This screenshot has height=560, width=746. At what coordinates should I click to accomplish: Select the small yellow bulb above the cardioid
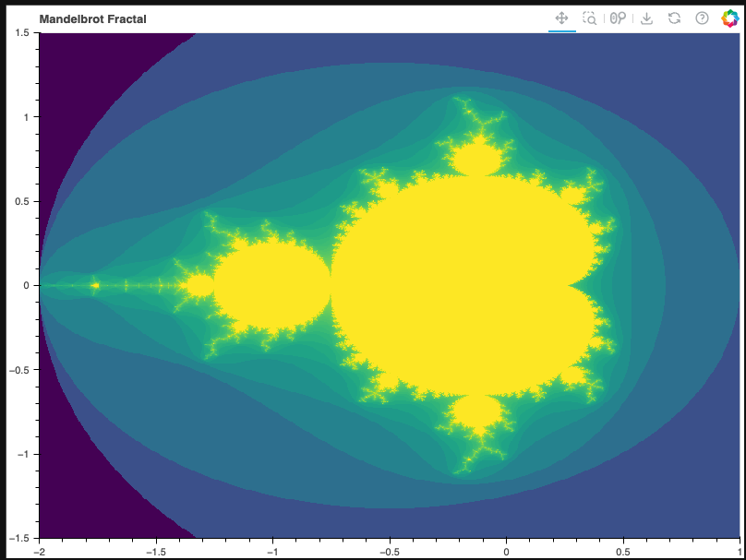(477, 160)
